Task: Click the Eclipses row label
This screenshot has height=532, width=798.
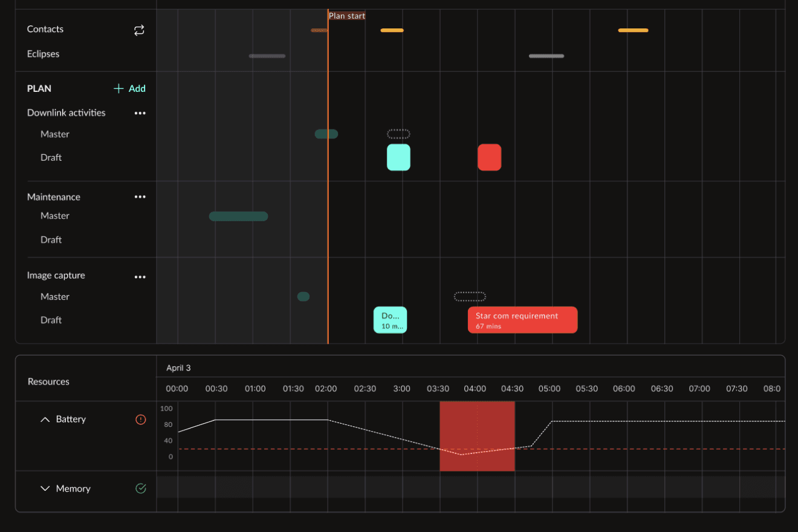Action: tap(44, 54)
